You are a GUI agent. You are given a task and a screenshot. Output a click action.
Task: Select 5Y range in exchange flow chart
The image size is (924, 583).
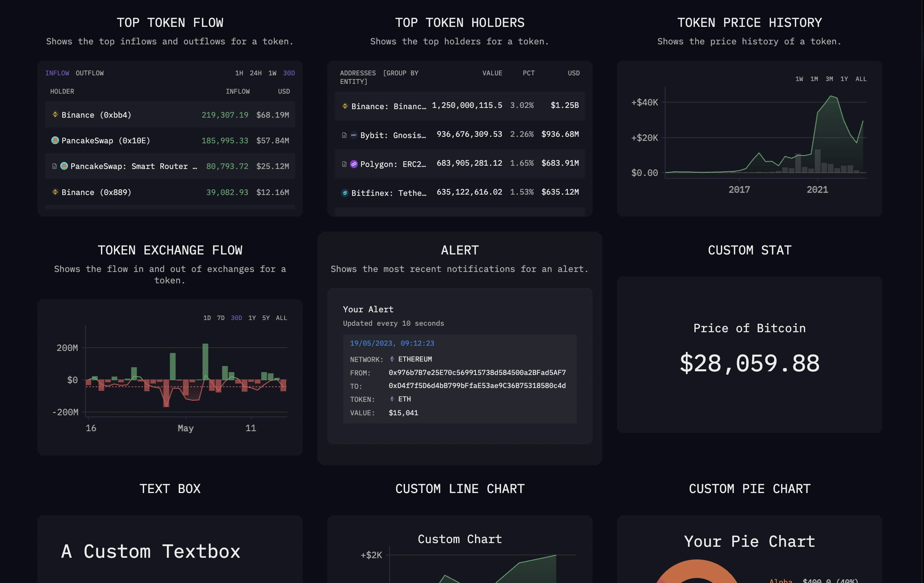(x=266, y=318)
